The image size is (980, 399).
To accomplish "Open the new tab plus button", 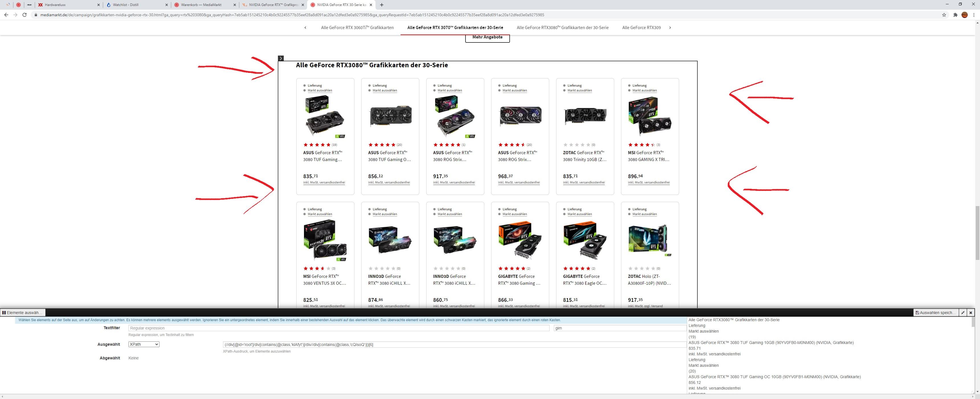I will 381,5.
